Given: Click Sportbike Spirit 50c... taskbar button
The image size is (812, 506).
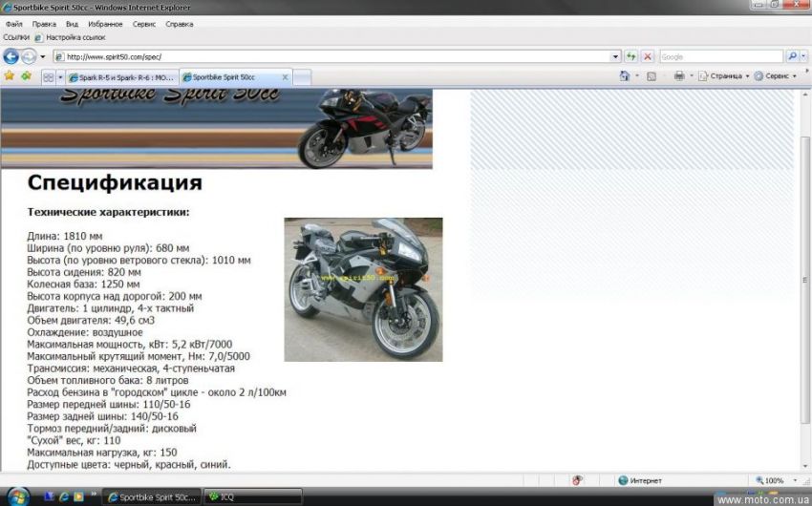Looking at the screenshot, I should click(x=152, y=496).
